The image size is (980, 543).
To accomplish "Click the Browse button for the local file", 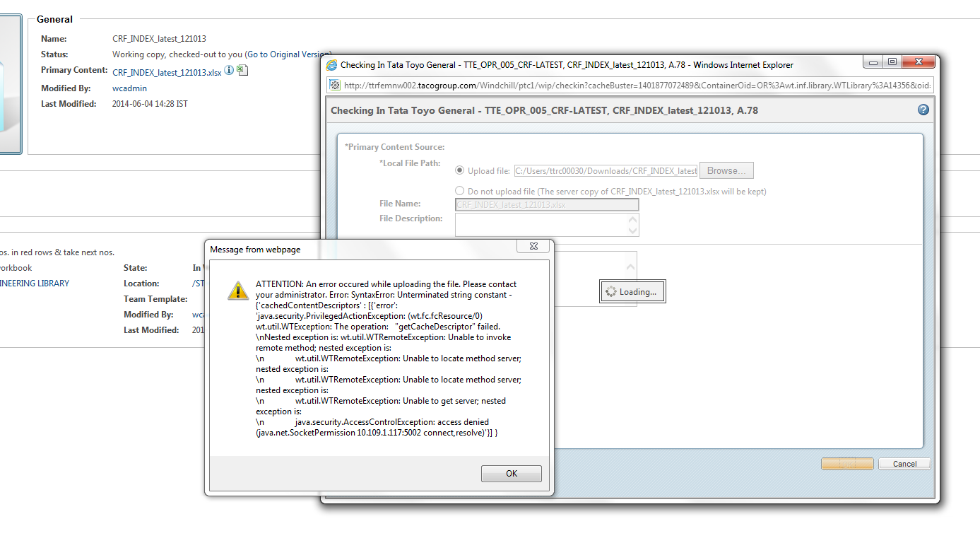I will [x=726, y=170].
